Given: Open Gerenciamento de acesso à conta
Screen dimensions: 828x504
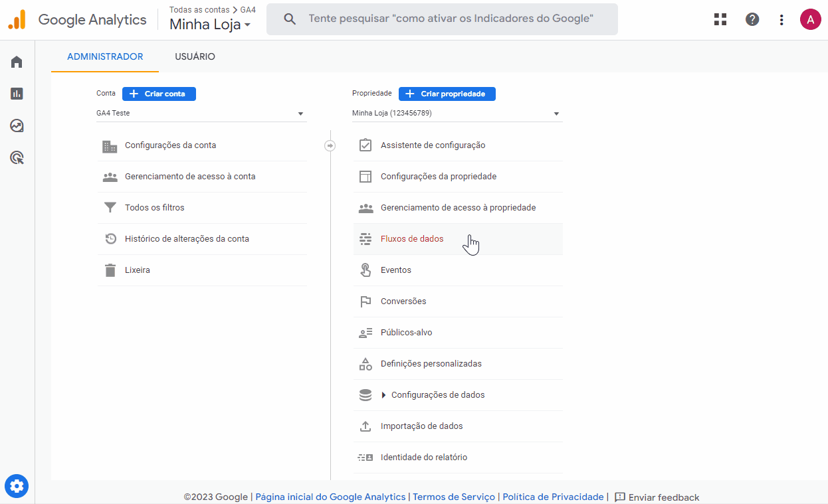Looking at the screenshot, I should pos(202,177).
